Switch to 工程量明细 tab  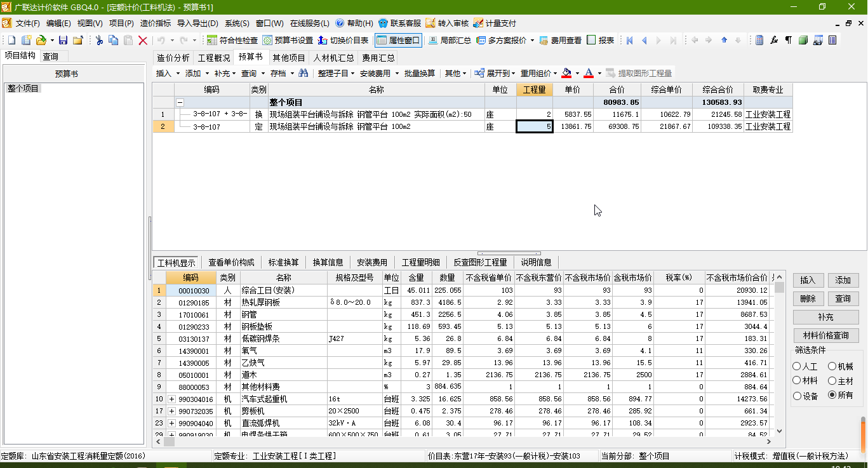coord(420,262)
